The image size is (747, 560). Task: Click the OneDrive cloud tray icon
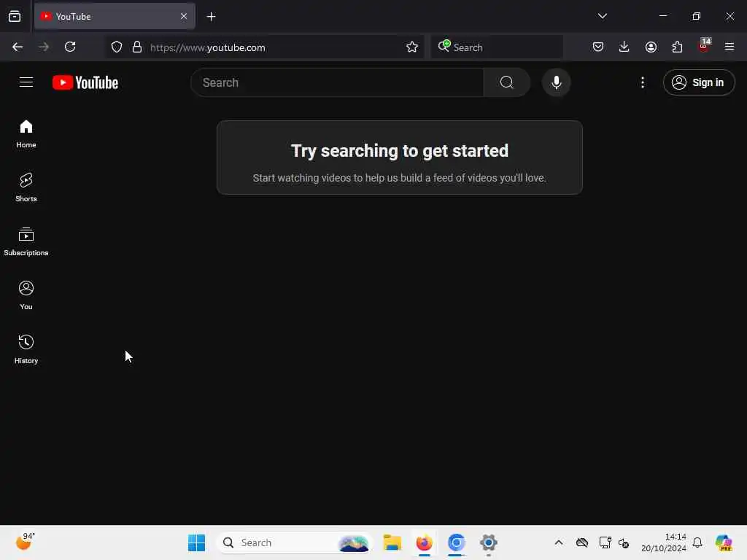581,542
